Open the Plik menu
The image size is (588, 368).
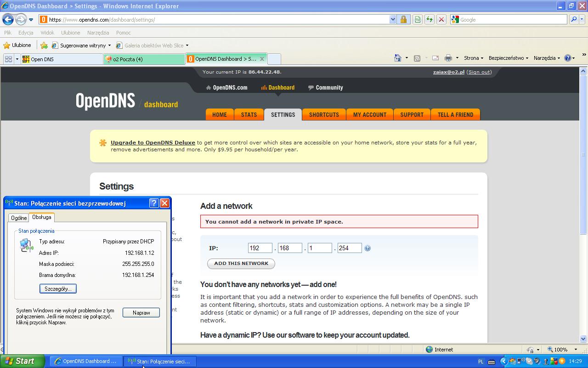(x=8, y=33)
